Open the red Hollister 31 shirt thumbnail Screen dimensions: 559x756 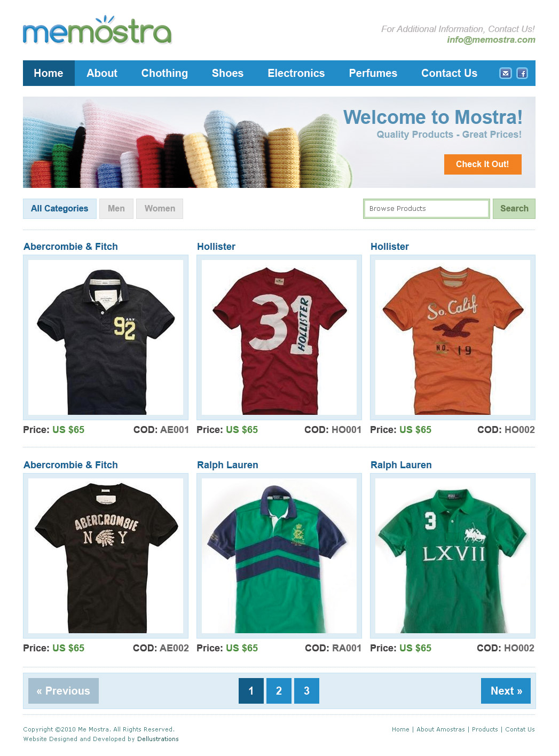point(279,337)
